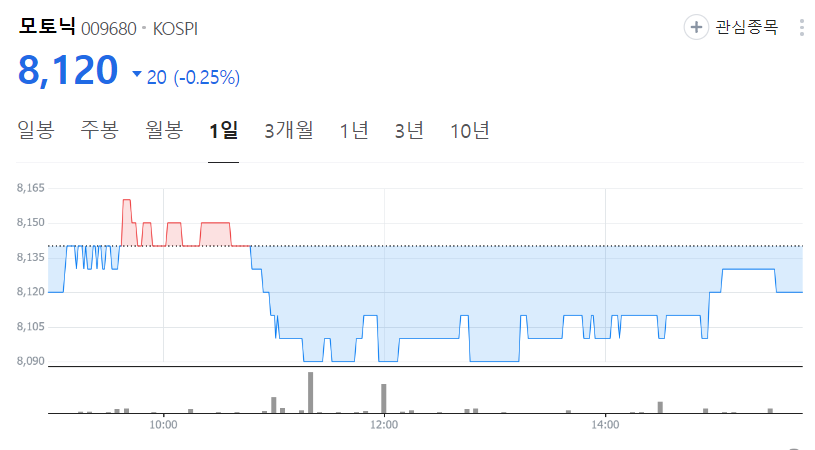Click the stock code 009680
Screen dimensions: 815x450
109,29
